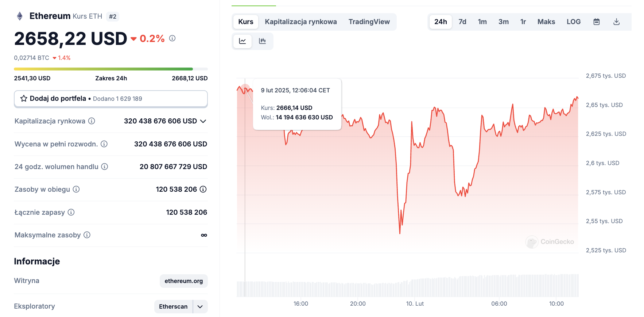The image size is (644, 317).
Task: Click the volume bars below the chart
Action: [408, 286]
